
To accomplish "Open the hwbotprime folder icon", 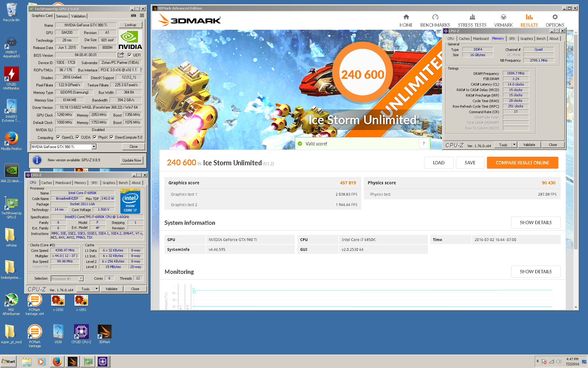I will point(11,270).
